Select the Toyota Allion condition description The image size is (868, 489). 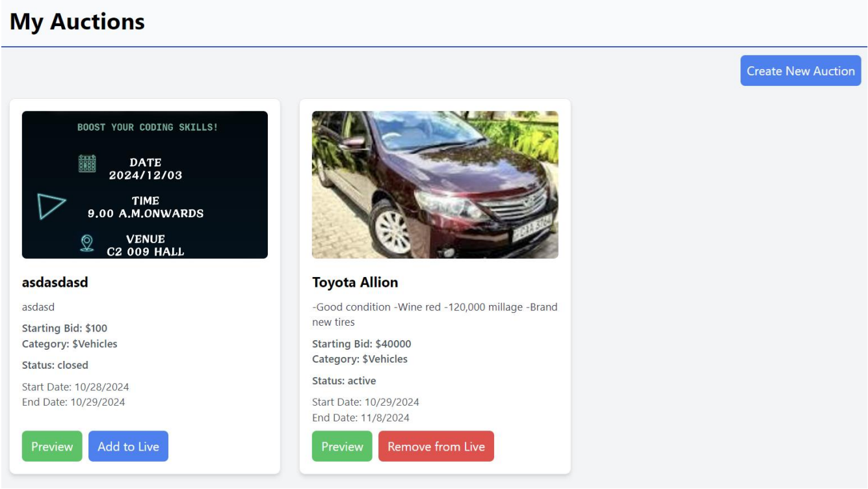coord(434,315)
